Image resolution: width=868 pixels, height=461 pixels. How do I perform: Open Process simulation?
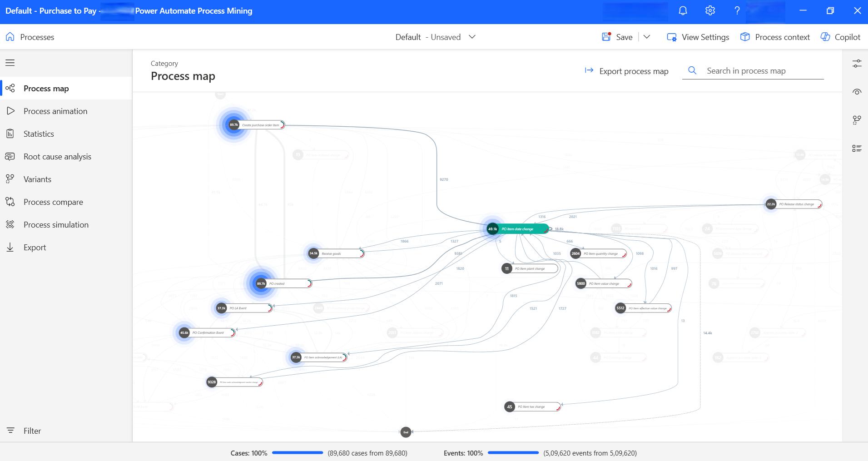[56, 224]
